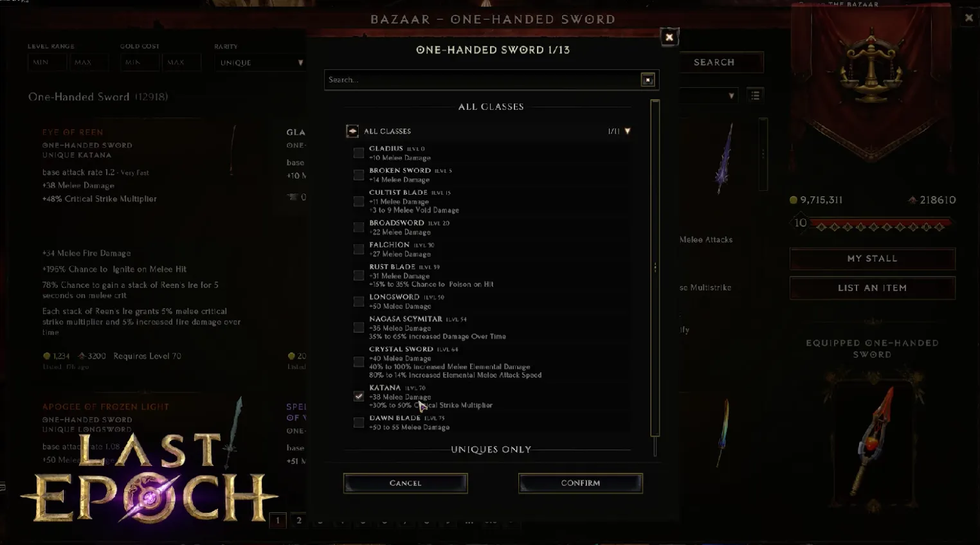
Task: Click the equipped one-handed sword icon
Action: tap(873, 441)
